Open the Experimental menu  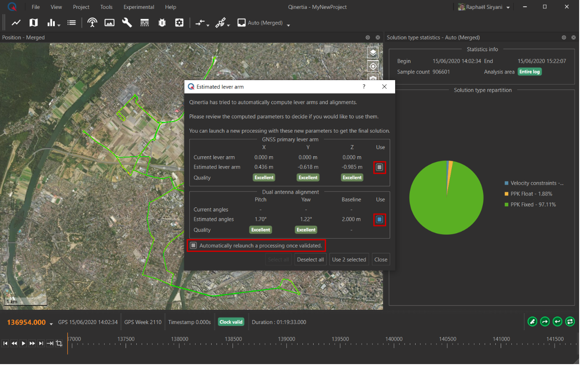pyautogui.click(x=139, y=7)
